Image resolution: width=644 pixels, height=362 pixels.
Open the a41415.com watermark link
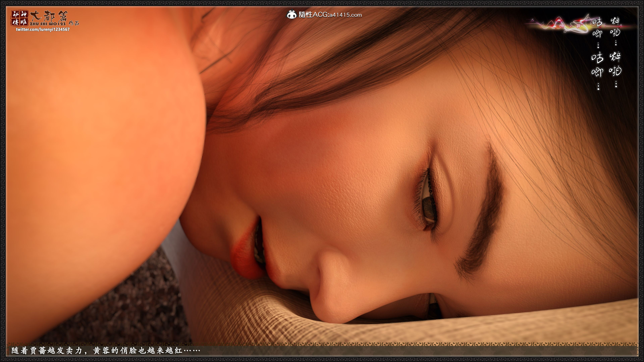pos(345,15)
